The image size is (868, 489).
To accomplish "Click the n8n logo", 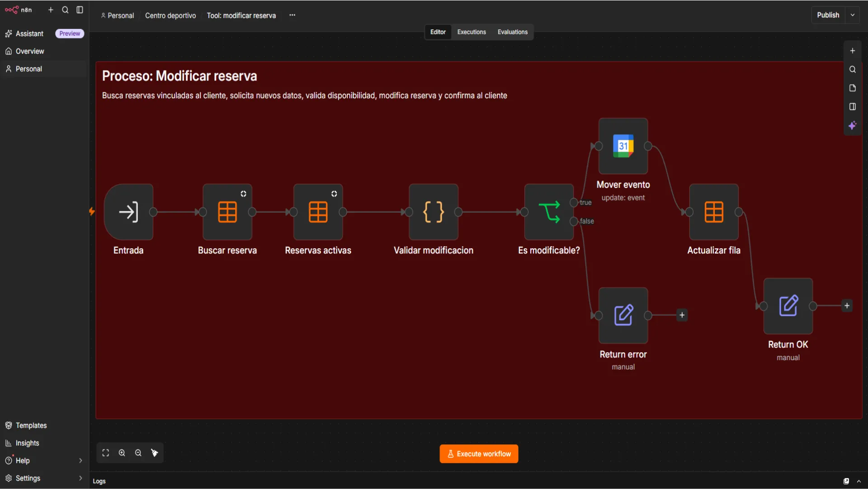I will [x=19, y=9].
